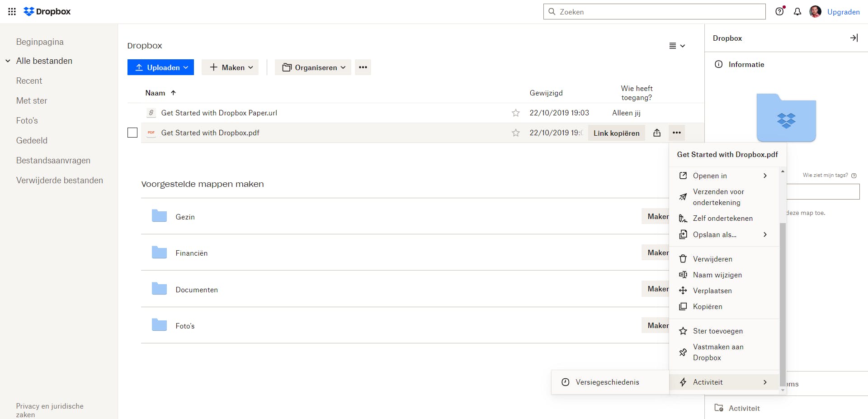Star the Get Started with Dropbox.pdf file
Image resolution: width=868 pixels, height=419 pixels.
tap(516, 133)
